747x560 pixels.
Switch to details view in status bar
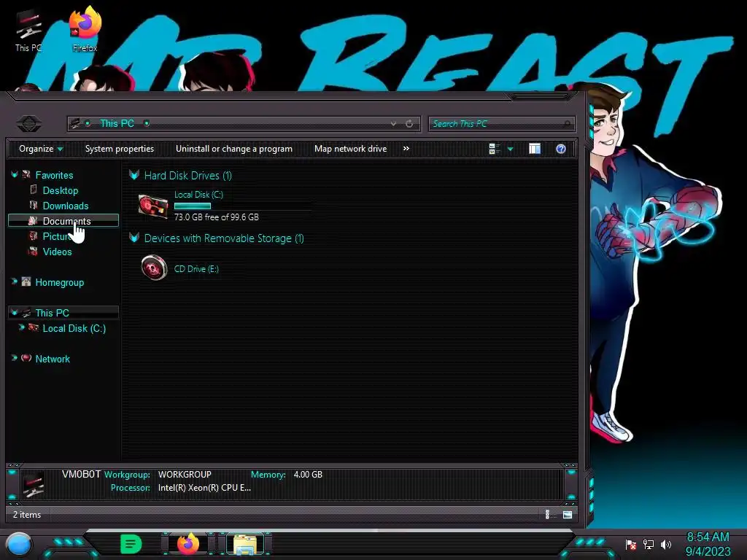547,514
